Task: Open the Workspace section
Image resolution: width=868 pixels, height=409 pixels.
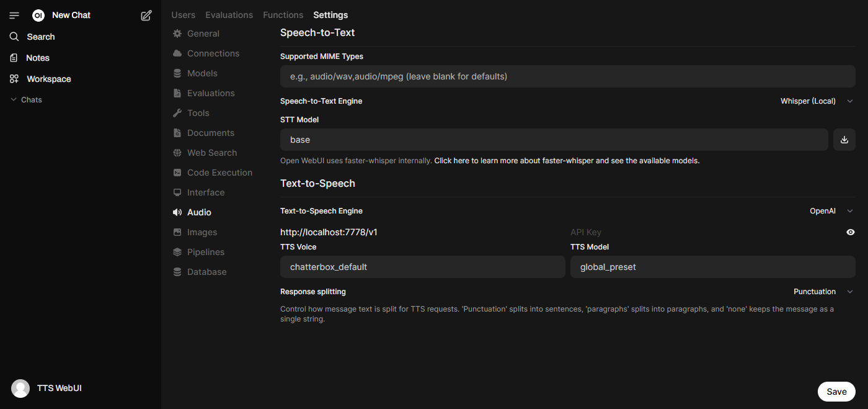Action: (48, 79)
